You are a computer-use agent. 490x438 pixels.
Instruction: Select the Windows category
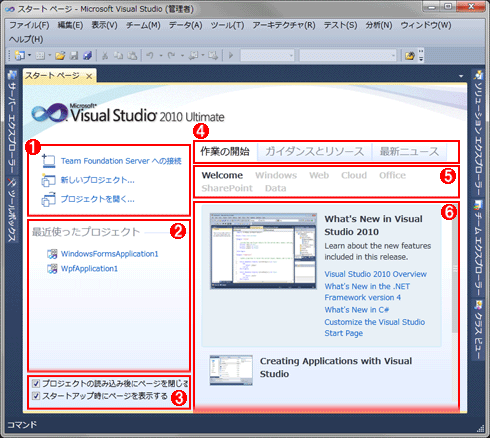(276, 175)
